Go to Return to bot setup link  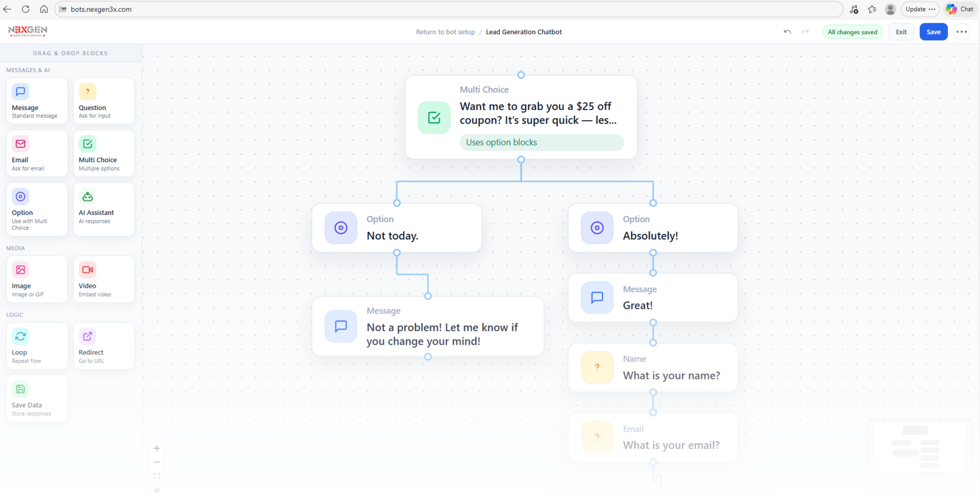(x=445, y=32)
